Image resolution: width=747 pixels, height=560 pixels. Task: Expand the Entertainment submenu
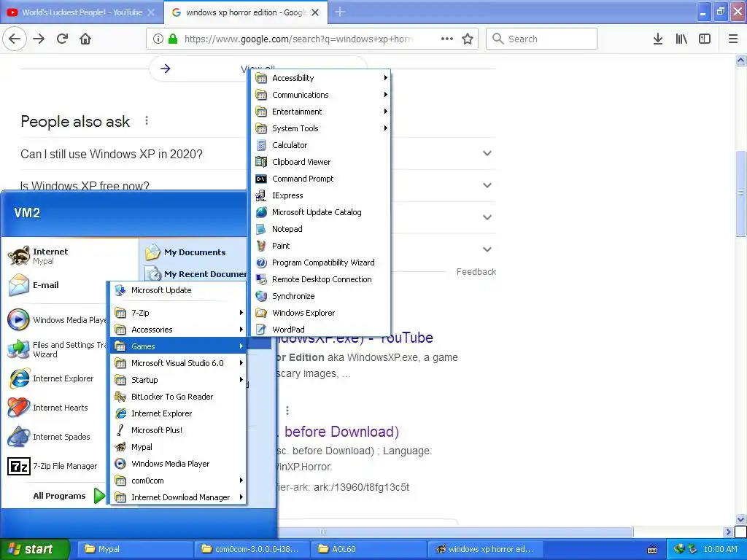pos(320,112)
